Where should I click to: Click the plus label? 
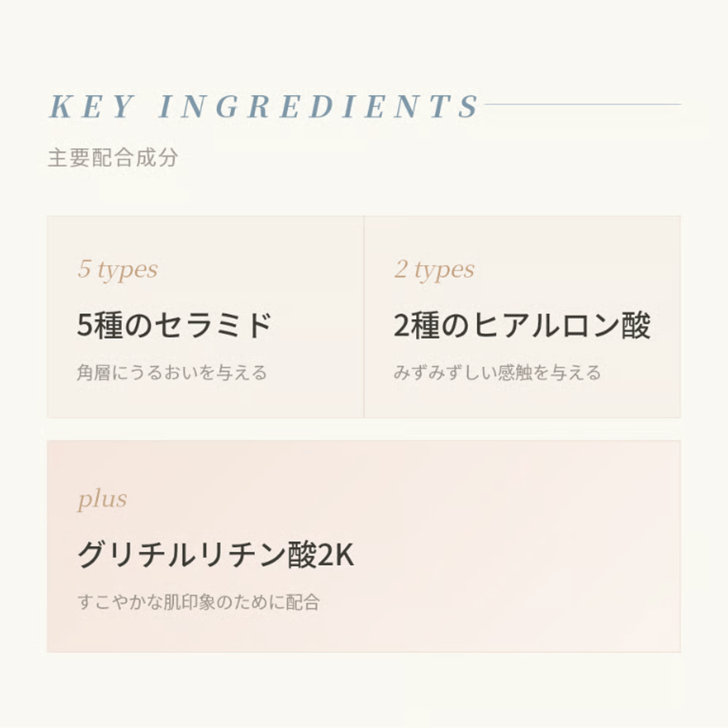[x=102, y=499]
